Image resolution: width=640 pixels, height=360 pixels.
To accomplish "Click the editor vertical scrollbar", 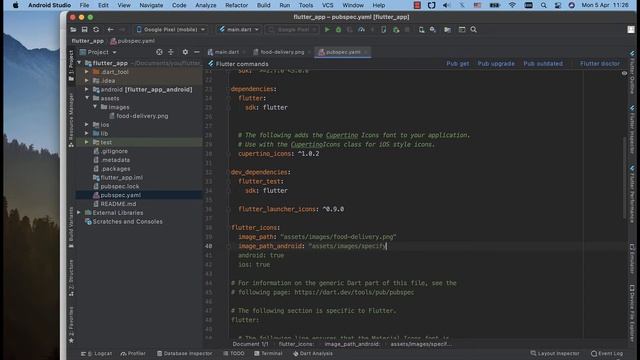I will pyautogui.click(x=624, y=178).
